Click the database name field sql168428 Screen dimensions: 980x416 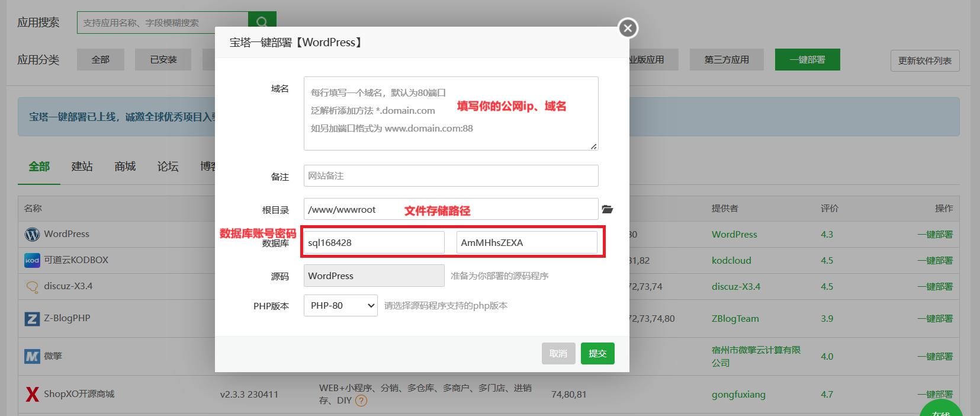pos(374,242)
